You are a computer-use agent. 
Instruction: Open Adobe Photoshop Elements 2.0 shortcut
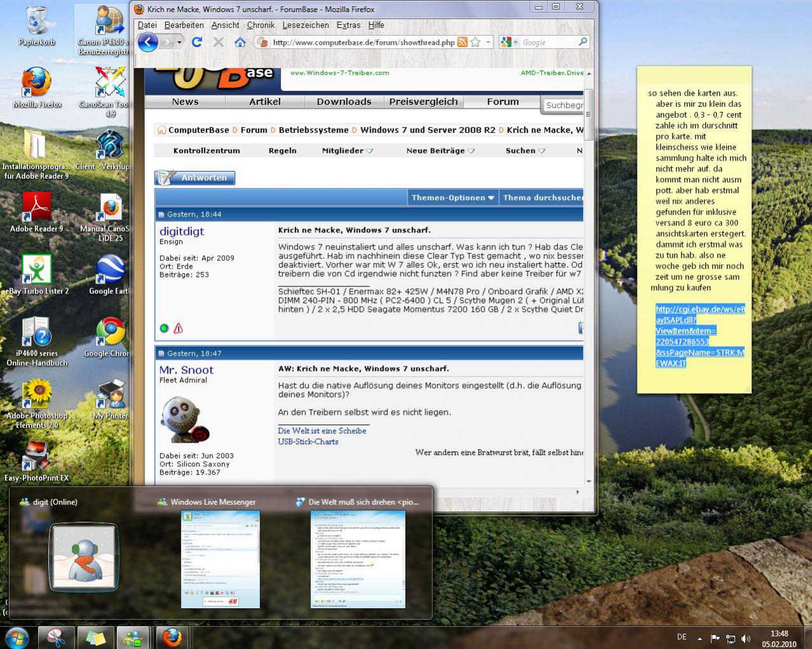click(36, 404)
